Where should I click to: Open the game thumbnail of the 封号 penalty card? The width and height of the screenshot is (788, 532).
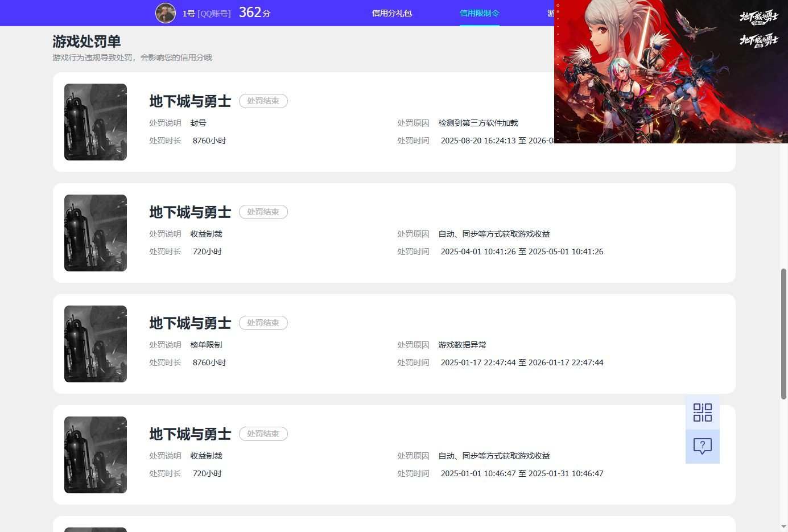pos(96,122)
